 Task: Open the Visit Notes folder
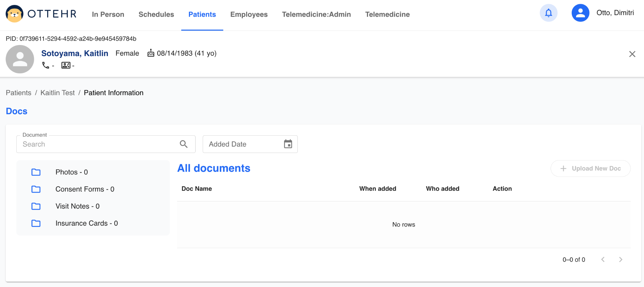pyautogui.click(x=77, y=206)
